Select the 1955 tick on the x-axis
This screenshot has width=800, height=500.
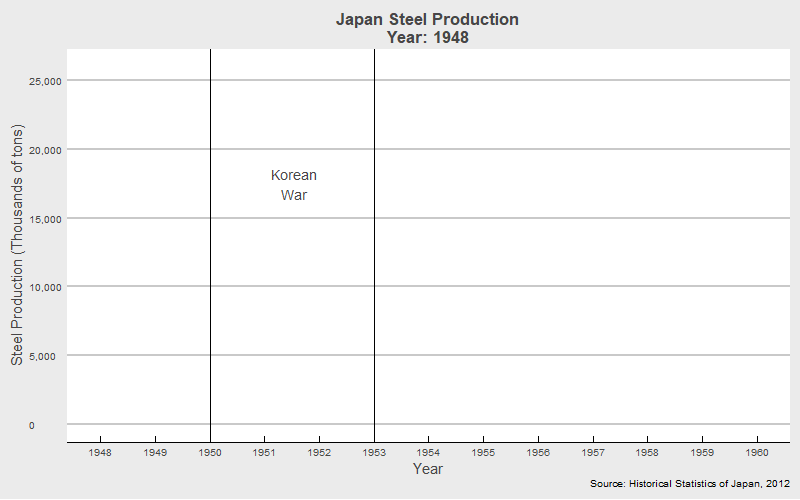tap(483, 453)
